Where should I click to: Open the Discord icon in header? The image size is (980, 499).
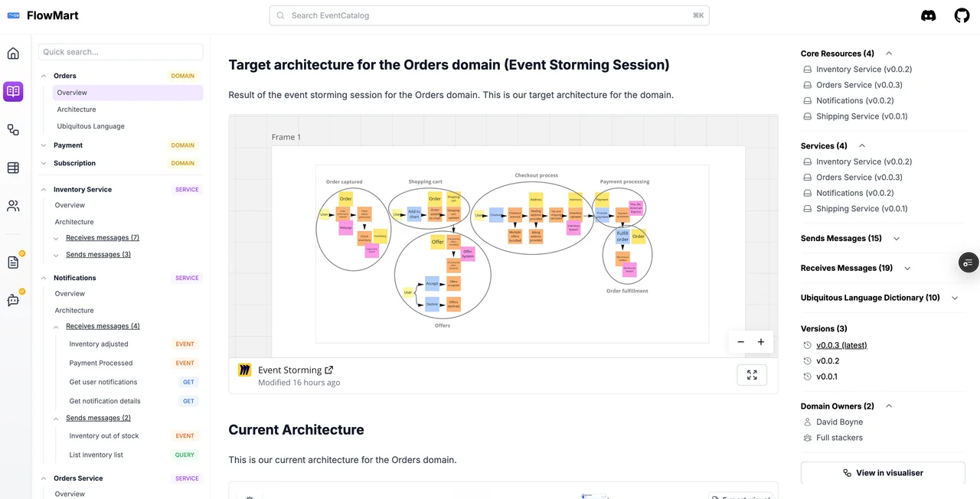tap(929, 15)
